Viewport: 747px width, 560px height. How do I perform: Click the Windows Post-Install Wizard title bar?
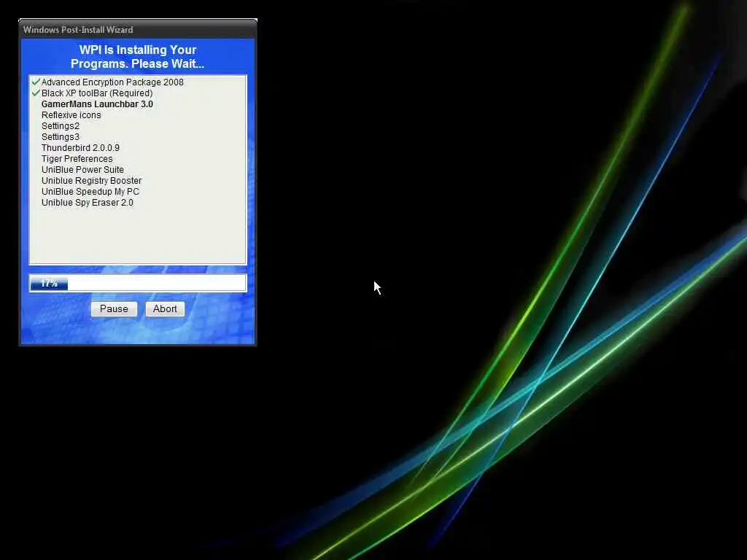point(138,29)
